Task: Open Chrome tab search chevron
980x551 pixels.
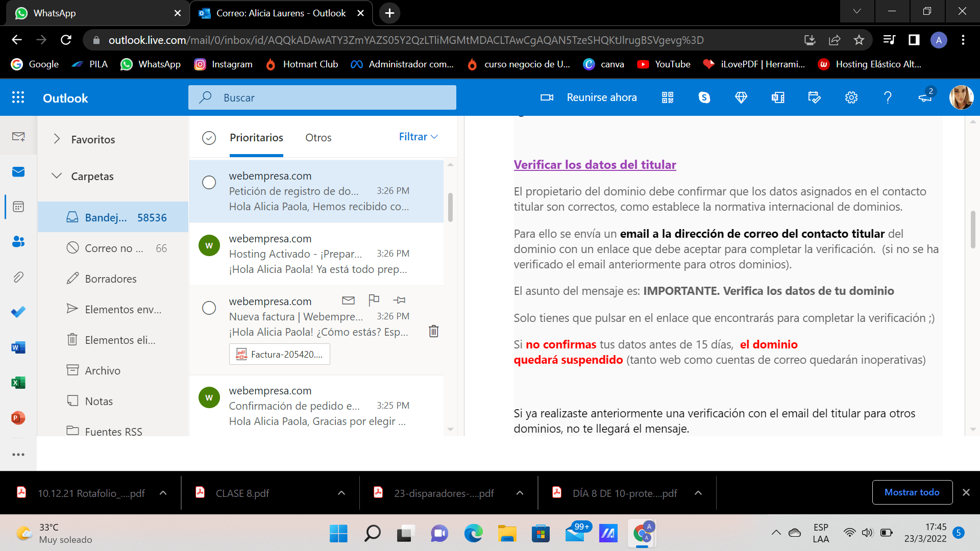Action: pyautogui.click(x=857, y=11)
